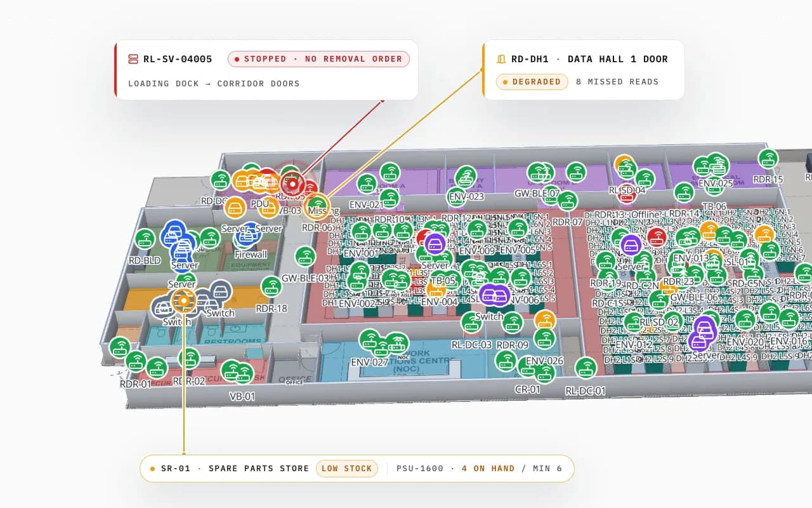The height and width of the screenshot is (508, 812).
Task: Select the green RD-DC reader marker
Action: pyautogui.click(x=220, y=180)
